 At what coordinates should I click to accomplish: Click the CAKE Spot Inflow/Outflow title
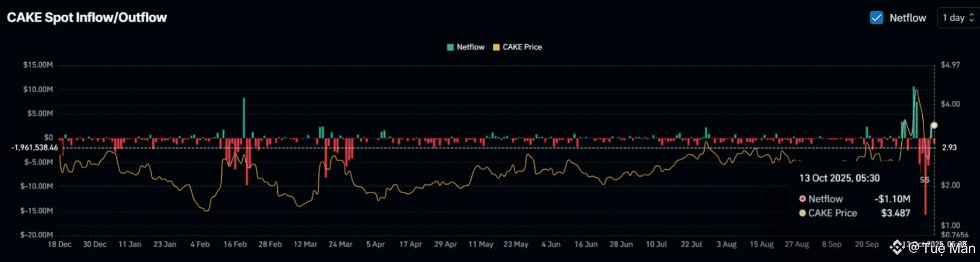coord(87,18)
